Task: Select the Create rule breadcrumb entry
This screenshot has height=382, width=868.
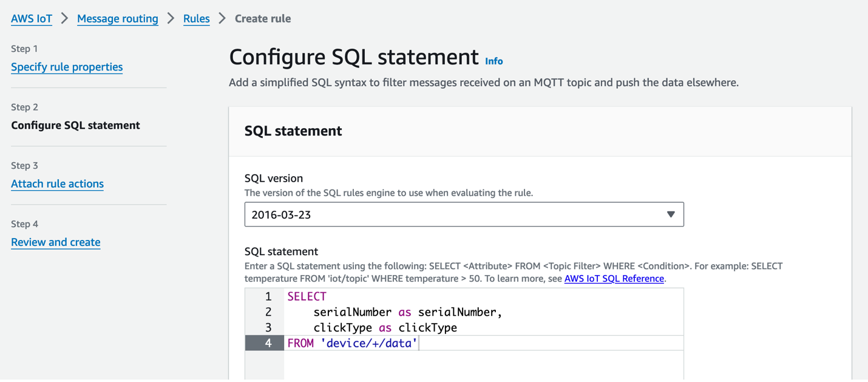Action: click(x=262, y=18)
